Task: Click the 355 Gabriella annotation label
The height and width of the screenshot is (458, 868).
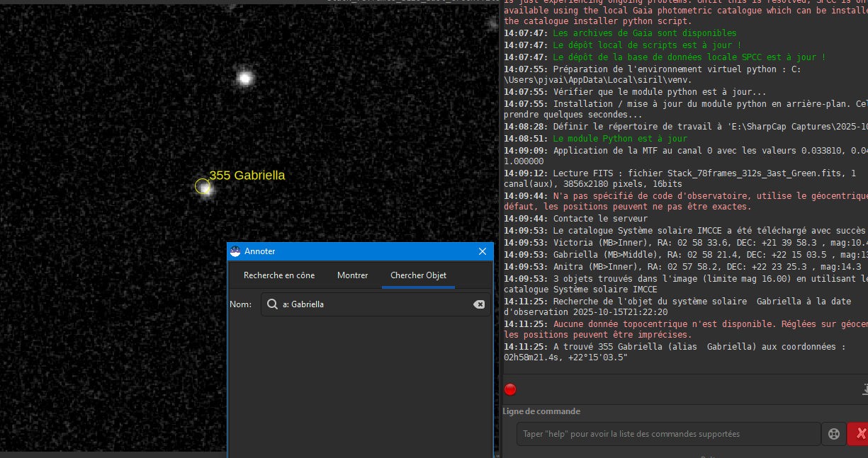Action: 247,176
